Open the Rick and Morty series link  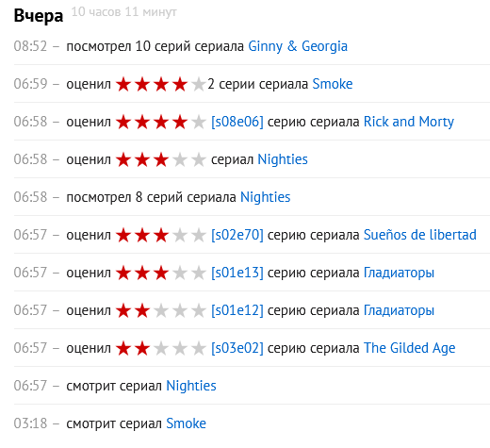[409, 122]
